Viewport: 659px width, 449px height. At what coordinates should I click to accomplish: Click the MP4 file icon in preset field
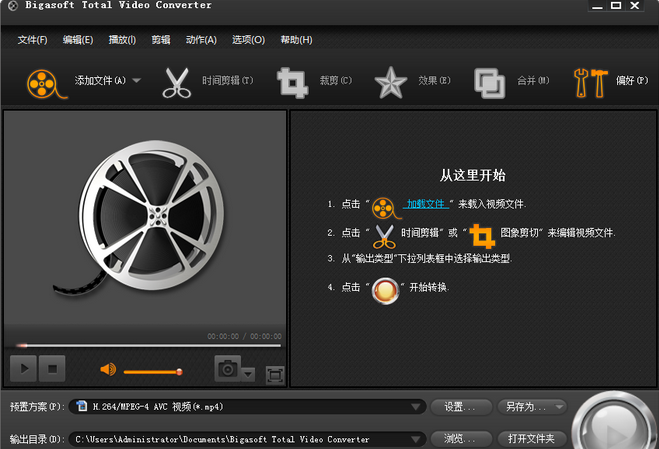tap(82, 406)
